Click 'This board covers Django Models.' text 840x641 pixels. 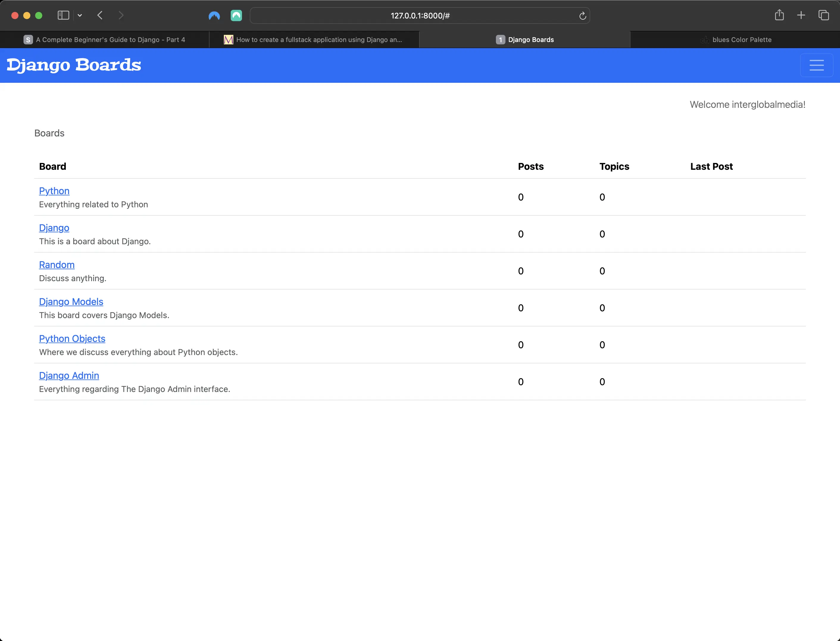pos(104,315)
